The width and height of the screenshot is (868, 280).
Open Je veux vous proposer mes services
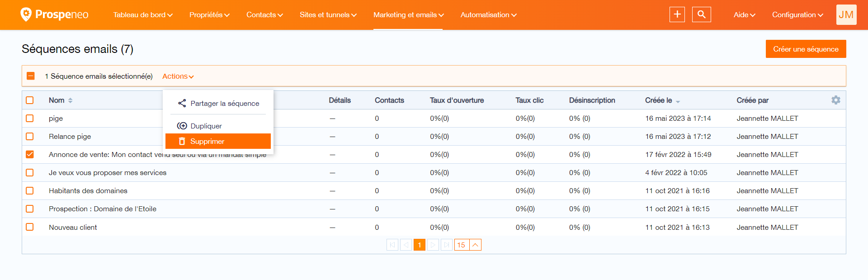(108, 172)
